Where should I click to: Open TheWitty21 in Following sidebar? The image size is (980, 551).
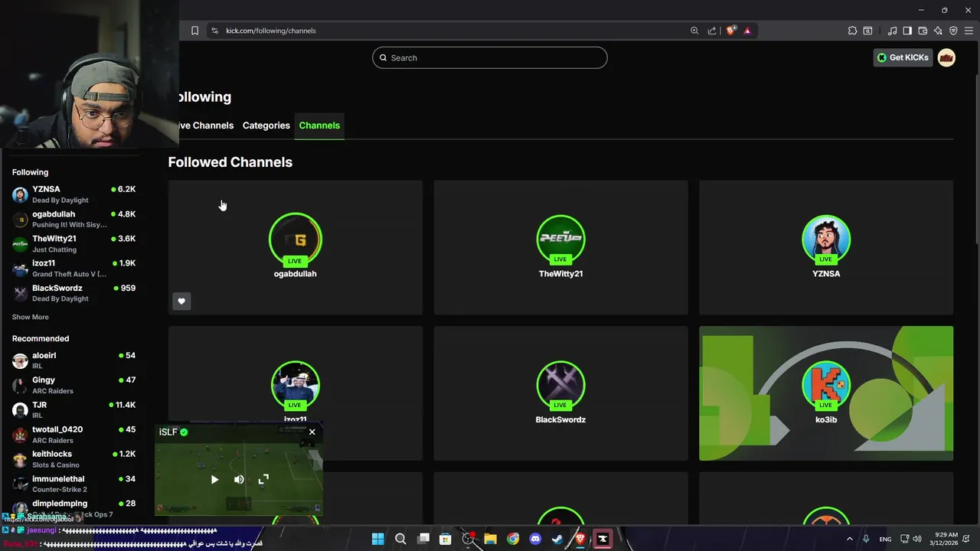pyautogui.click(x=73, y=243)
